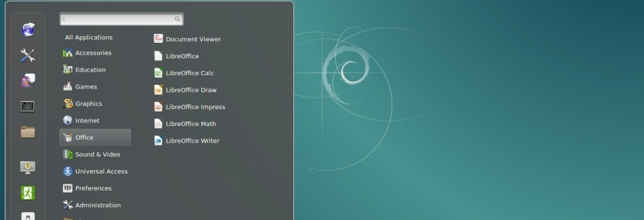Launch Document Viewer
Screen dimensions: 644x220
pos(188,39)
